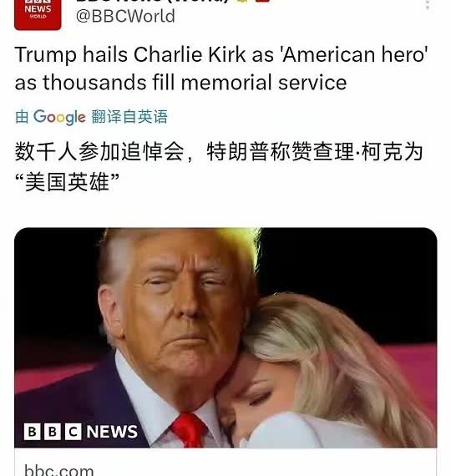Click the red tie in preview photo
The width and height of the screenshot is (451, 476).
pyautogui.click(x=189, y=429)
